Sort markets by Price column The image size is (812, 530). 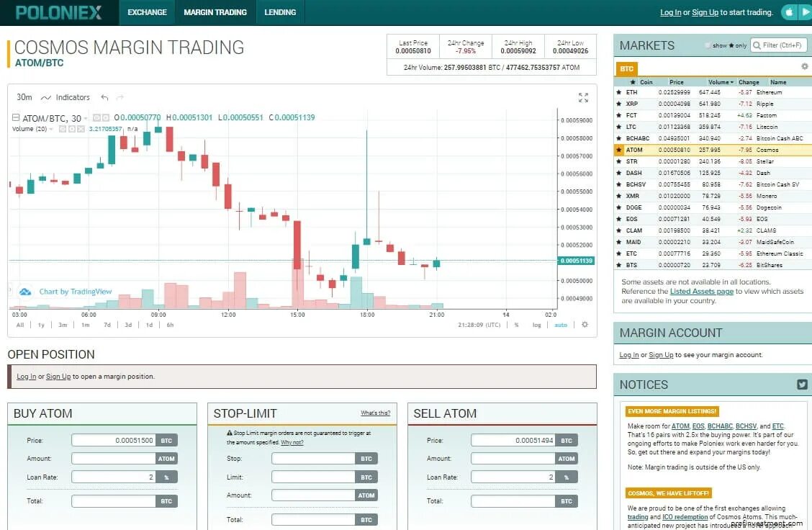click(x=677, y=82)
